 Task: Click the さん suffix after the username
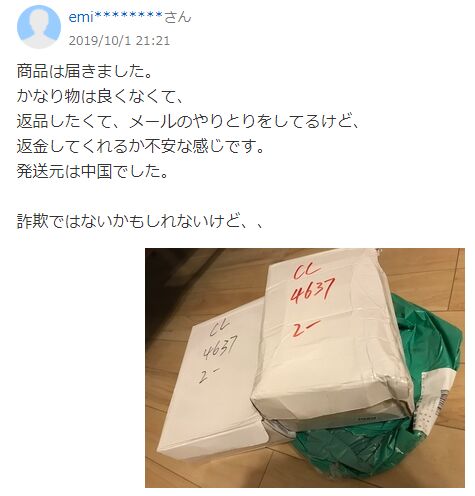178,17
